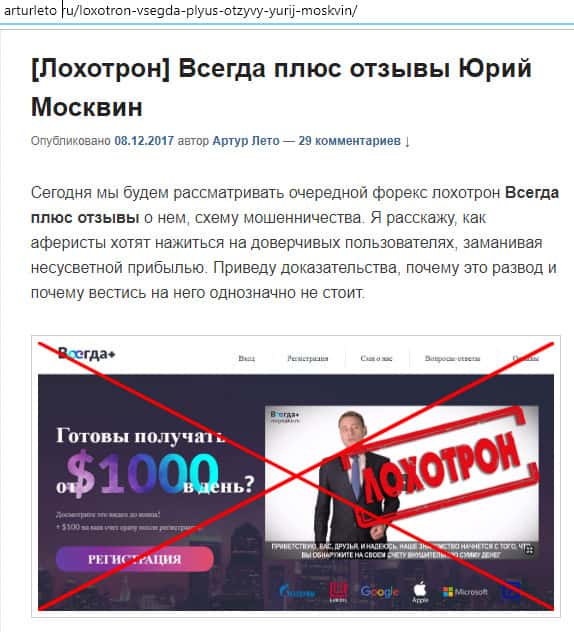Image resolution: width=574 pixels, height=632 pixels.
Task: Click the purple РЕГИСТРАЦИЯ button
Action: (135, 559)
